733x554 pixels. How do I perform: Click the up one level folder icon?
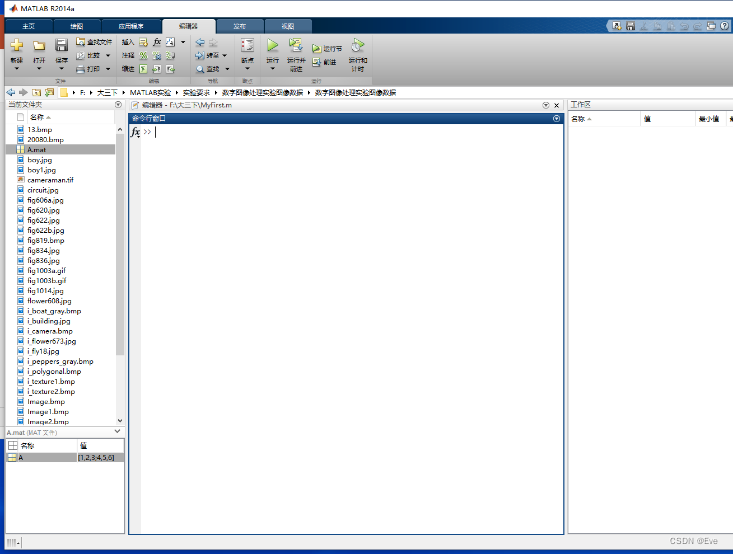click(36, 93)
